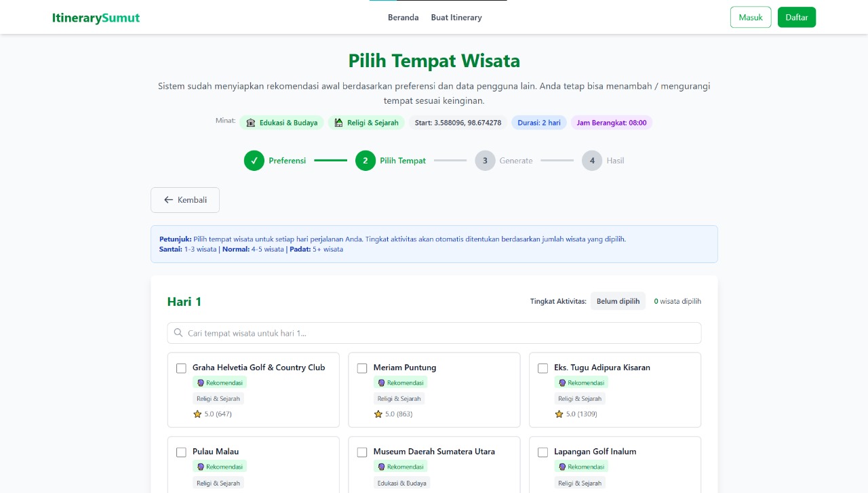This screenshot has height=493, width=868.
Task: Check the Graha Helvetia Golf & Country Club checkbox
Action: (x=181, y=368)
